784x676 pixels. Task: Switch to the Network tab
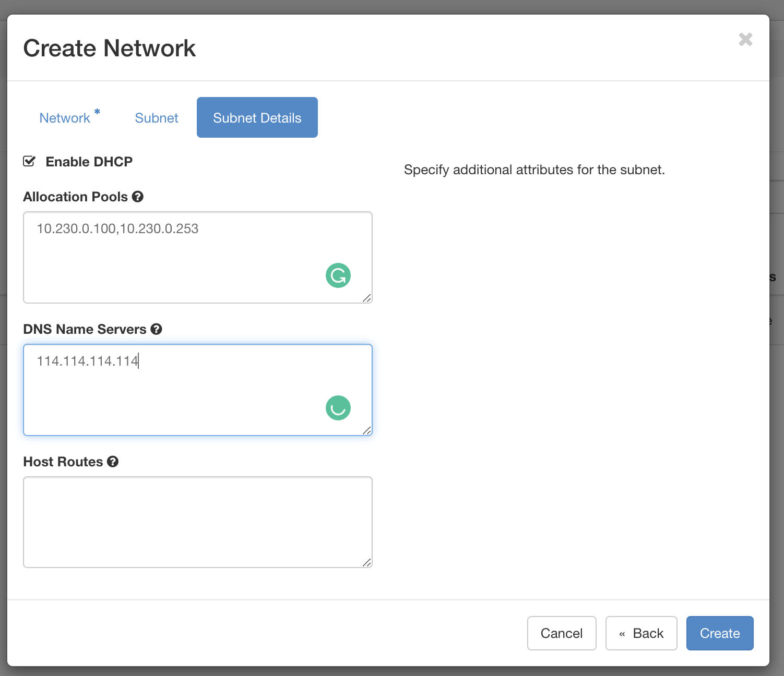click(x=65, y=117)
